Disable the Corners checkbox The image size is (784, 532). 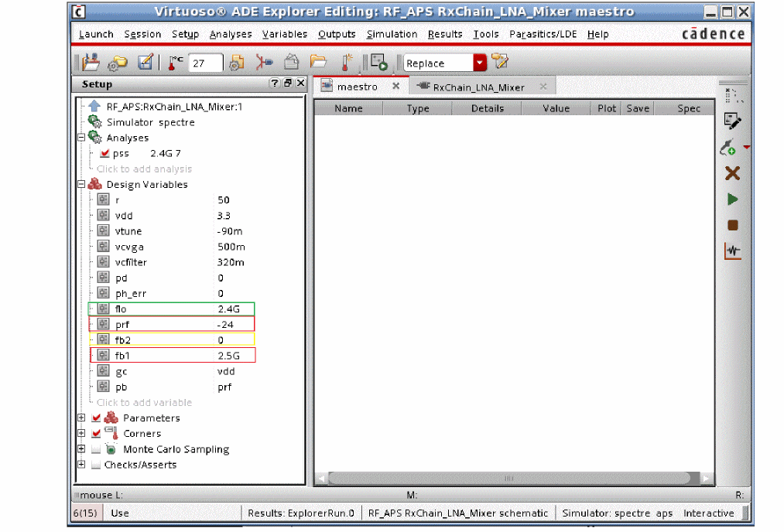[96, 434]
